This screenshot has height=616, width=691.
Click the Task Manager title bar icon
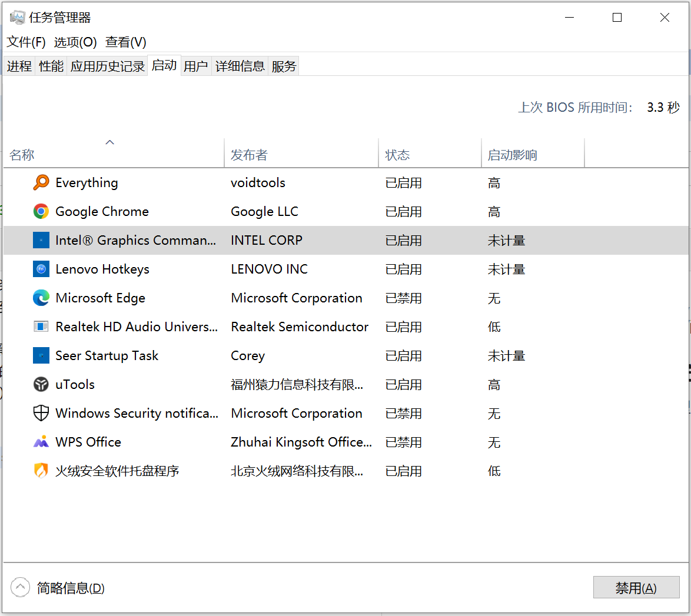click(x=17, y=17)
